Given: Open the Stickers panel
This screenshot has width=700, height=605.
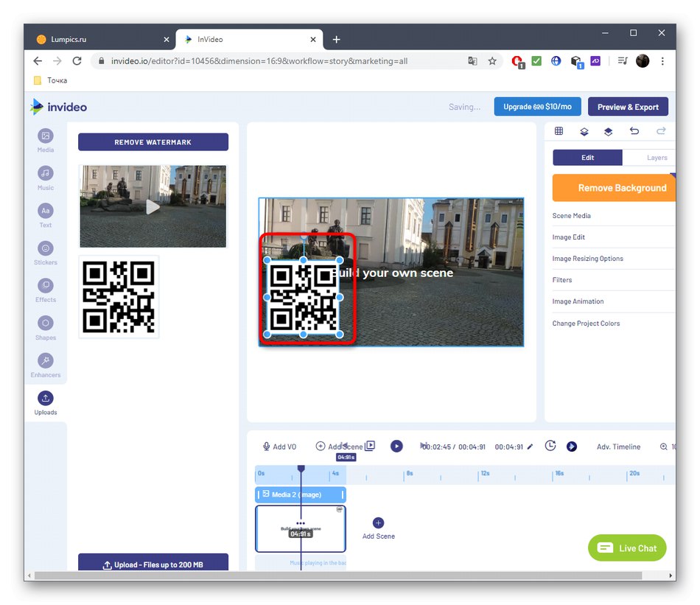Looking at the screenshot, I should point(46,253).
